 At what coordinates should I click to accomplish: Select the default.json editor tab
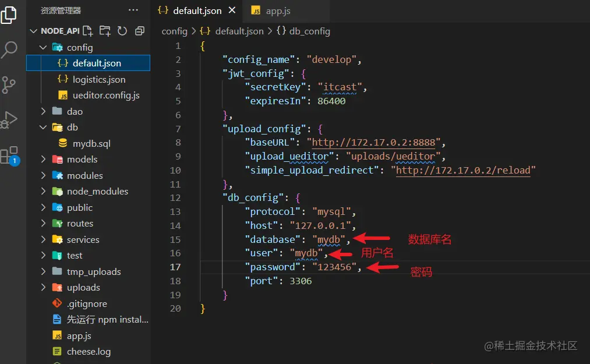tap(197, 11)
